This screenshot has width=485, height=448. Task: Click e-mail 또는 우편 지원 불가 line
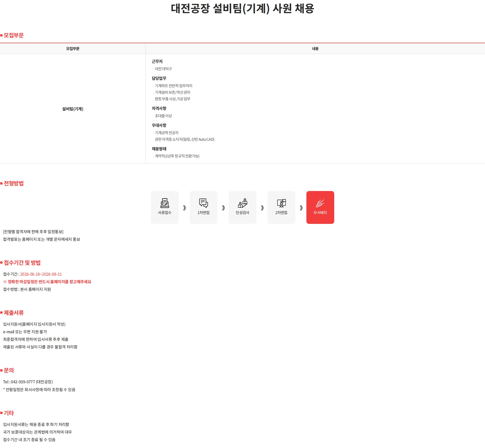pyautogui.click(x=25, y=332)
